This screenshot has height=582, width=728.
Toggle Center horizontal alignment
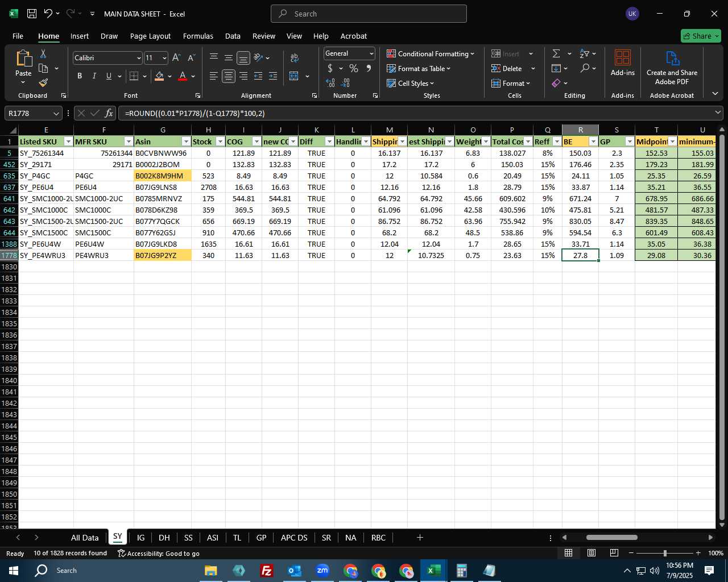click(x=229, y=76)
